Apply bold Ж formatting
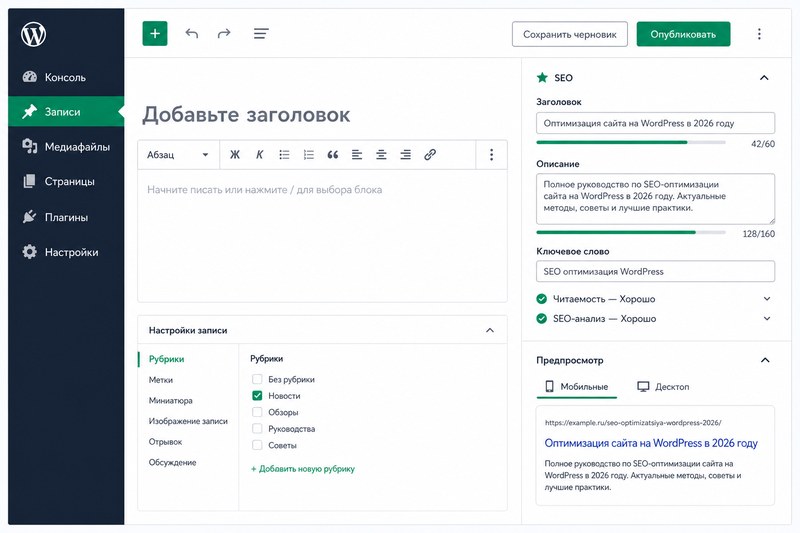800x533 pixels. [x=235, y=155]
